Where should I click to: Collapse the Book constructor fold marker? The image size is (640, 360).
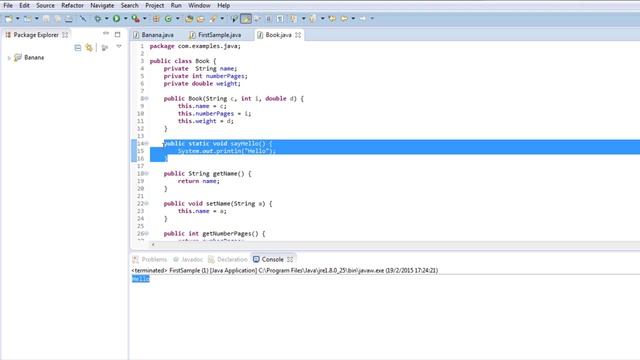[146, 98]
